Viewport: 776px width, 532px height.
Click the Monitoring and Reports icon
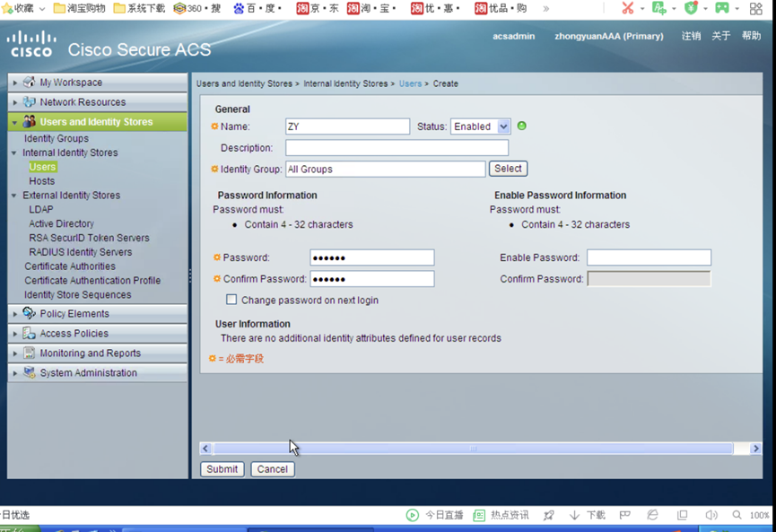(30, 353)
